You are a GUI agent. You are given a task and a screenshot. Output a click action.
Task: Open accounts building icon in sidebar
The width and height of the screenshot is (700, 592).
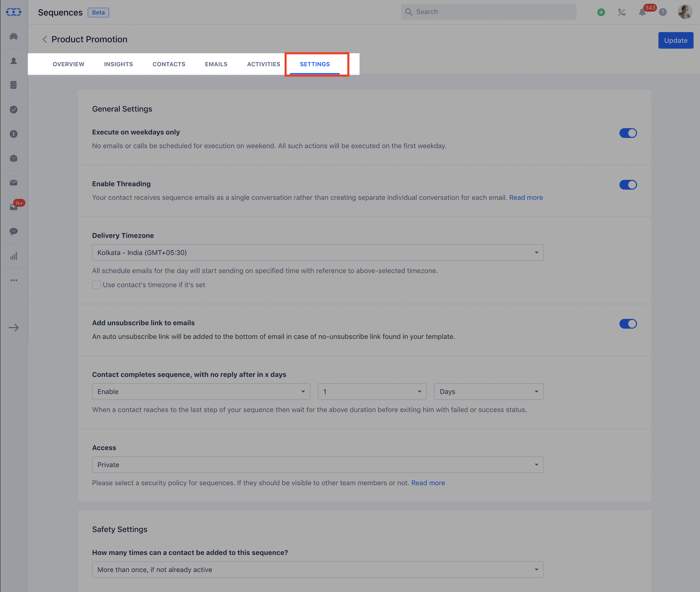(x=13, y=85)
